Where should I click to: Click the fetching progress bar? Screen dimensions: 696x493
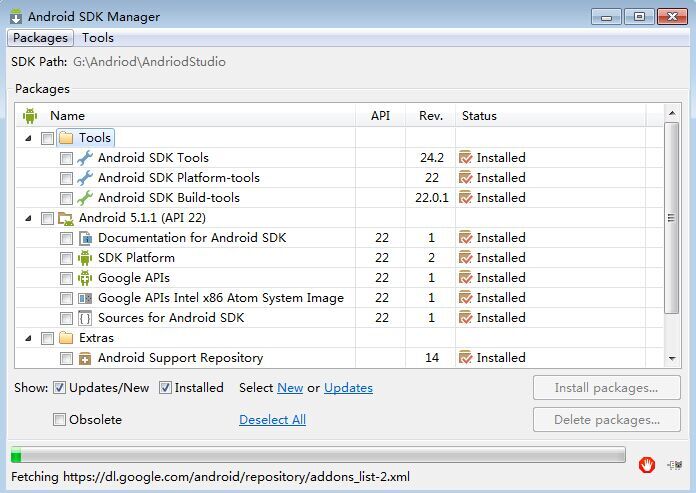318,455
